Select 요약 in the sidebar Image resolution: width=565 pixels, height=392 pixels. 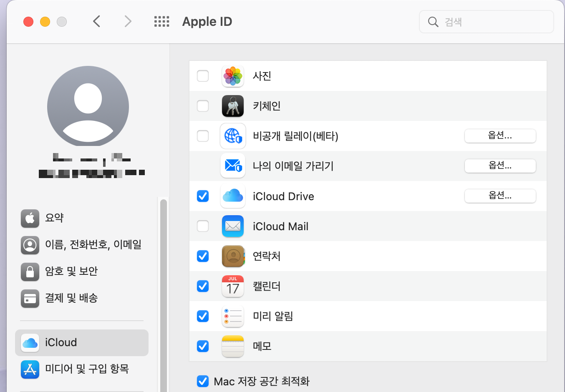[x=82, y=218]
